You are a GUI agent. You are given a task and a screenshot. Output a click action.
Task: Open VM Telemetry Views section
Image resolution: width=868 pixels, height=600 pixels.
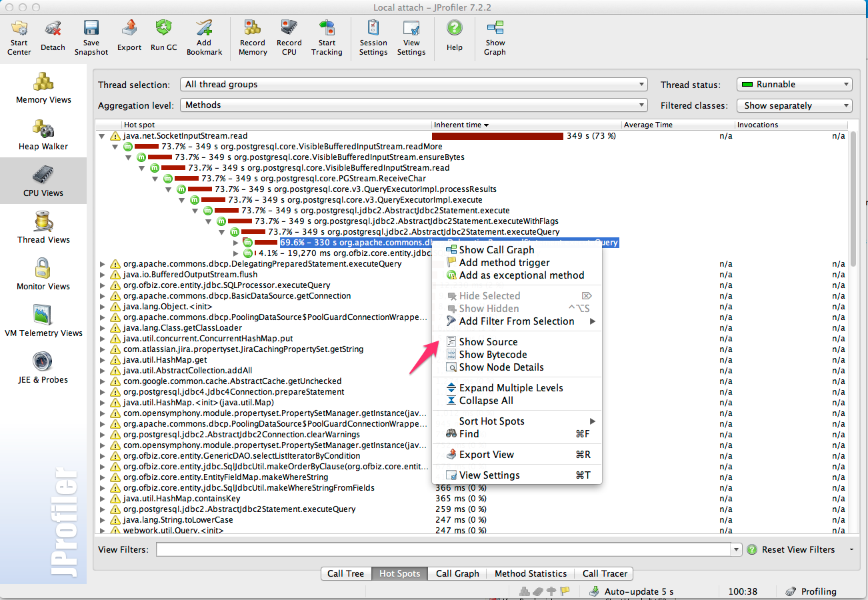tap(43, 321)
